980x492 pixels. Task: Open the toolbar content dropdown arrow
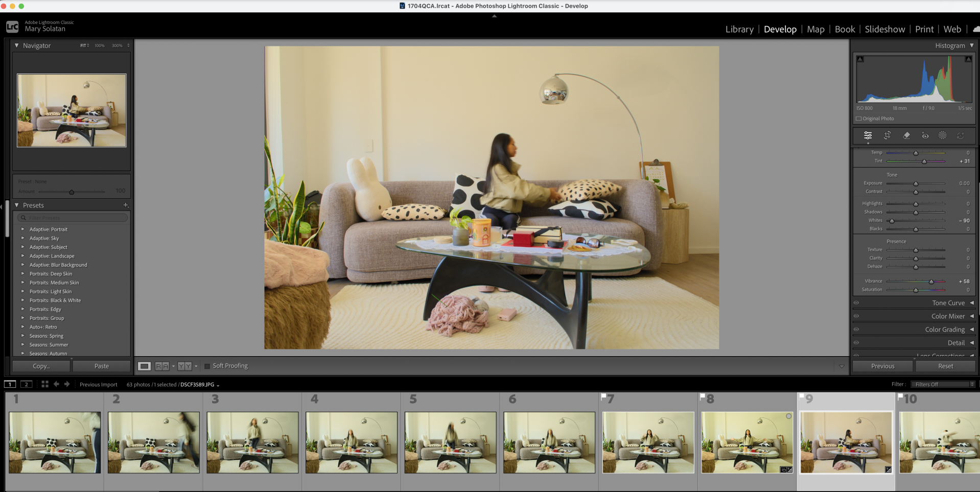(x=842, y=366)
